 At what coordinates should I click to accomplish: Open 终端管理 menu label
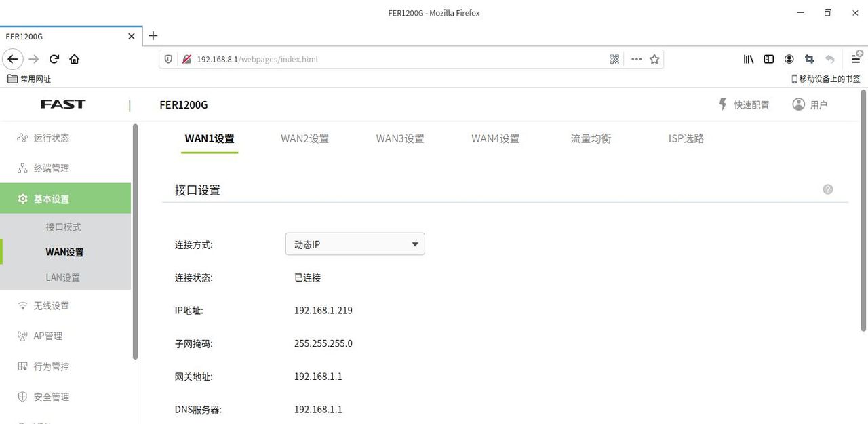click(x=52, y=168)
